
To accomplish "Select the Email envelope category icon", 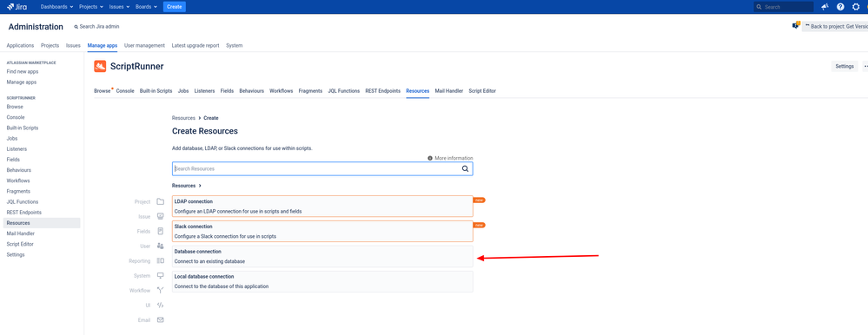I will [x=161, y=319].
